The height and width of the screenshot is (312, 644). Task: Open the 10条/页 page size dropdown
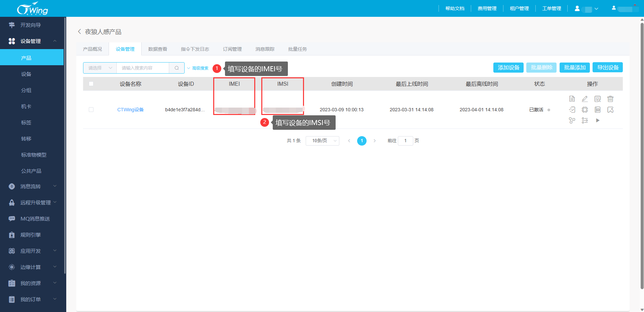coord(322,141)
